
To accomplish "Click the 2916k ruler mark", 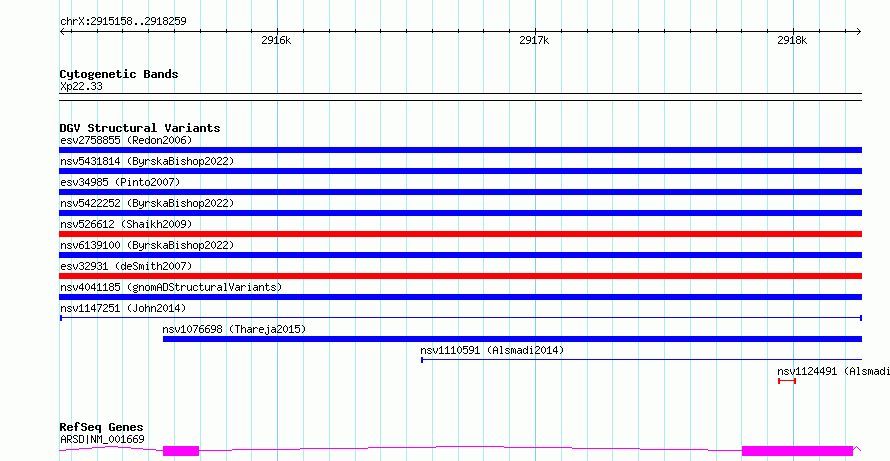I will (x=276, y=40).
